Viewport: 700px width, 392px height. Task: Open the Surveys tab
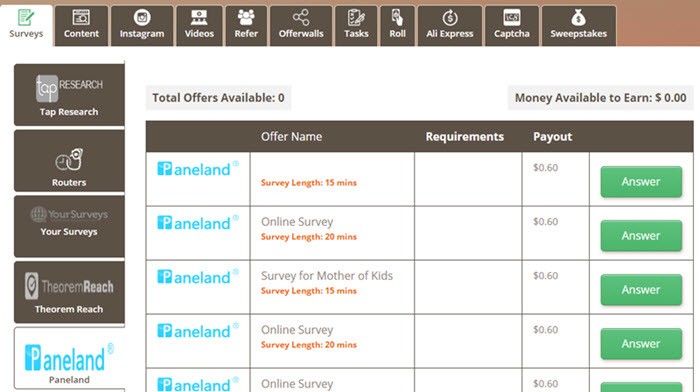(x=26, y=25)
